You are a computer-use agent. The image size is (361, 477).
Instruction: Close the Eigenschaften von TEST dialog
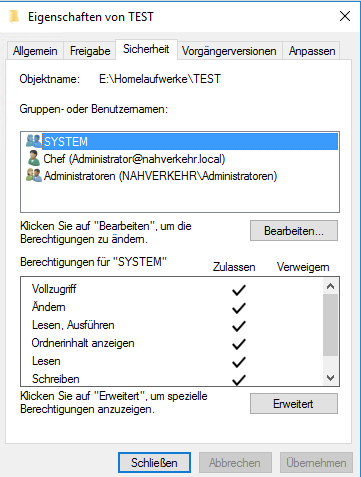345,16
